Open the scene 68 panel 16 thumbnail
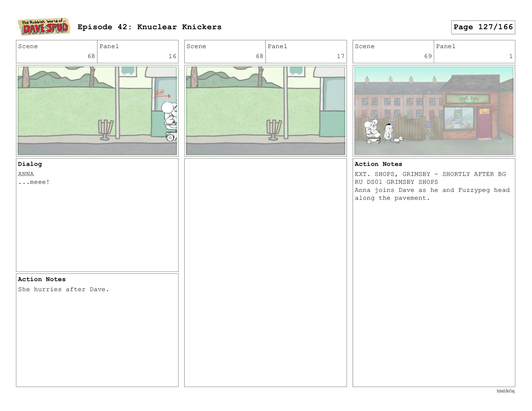Viewport: 532px width, 411px height. [x=97, y=111]
